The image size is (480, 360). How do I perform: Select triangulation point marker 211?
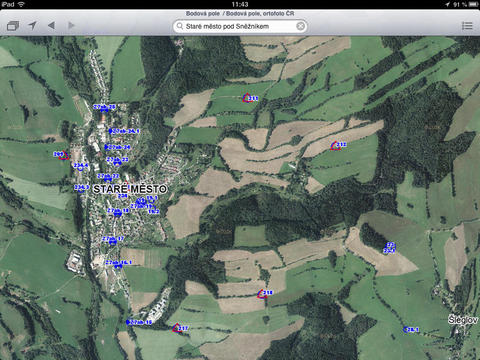(247, 98)
